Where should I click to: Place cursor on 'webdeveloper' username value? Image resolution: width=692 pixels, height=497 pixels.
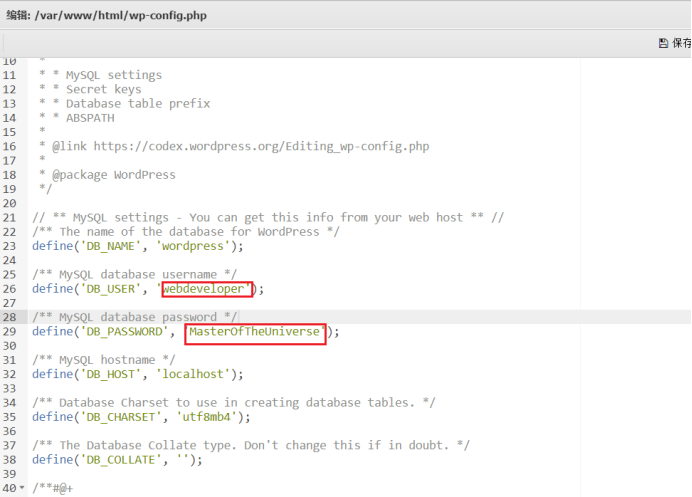coord(203,289)
